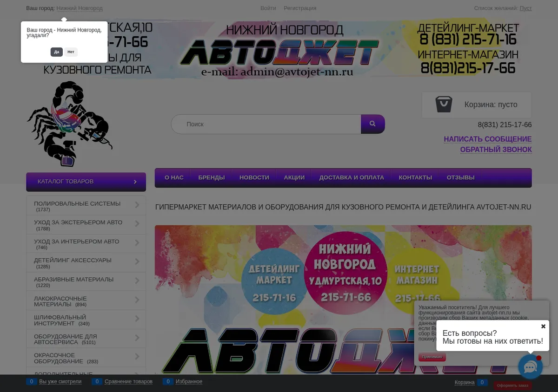Screen dimensions: 558x392
Task: Go to the 'Контакты' page
Action: tap(415, 177)
